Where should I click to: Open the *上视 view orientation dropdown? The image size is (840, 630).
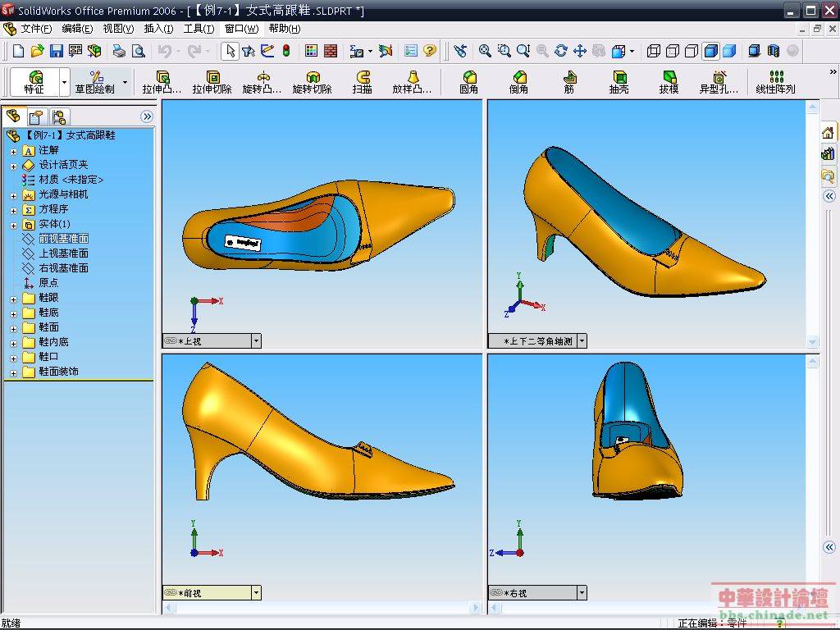pos(256,340)
